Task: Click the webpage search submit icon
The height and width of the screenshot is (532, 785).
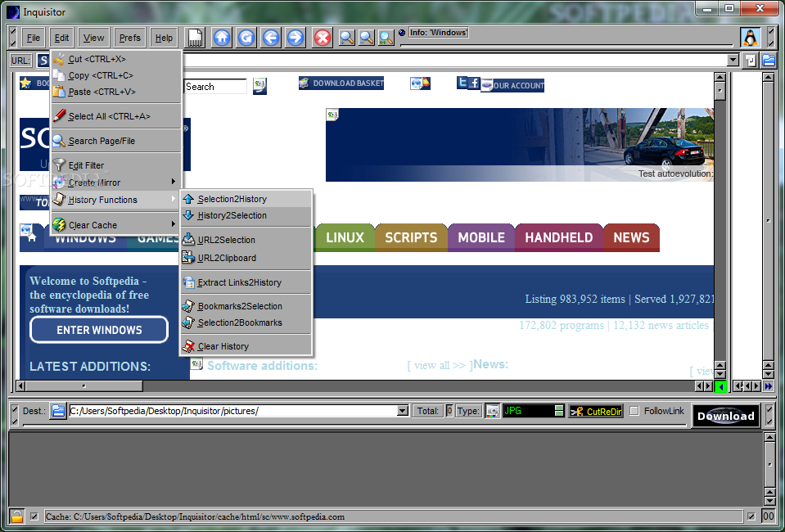Action: (x=259, y=86)
